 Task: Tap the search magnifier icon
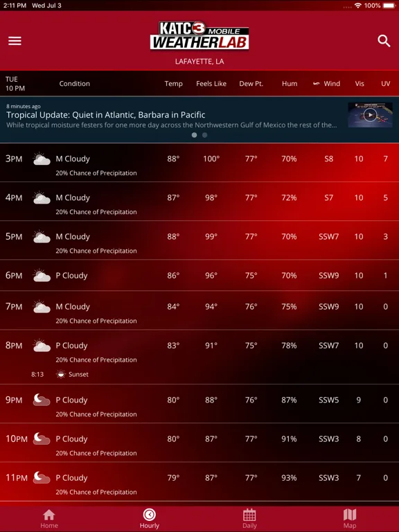pyautogui.click(x=384, y=41)
